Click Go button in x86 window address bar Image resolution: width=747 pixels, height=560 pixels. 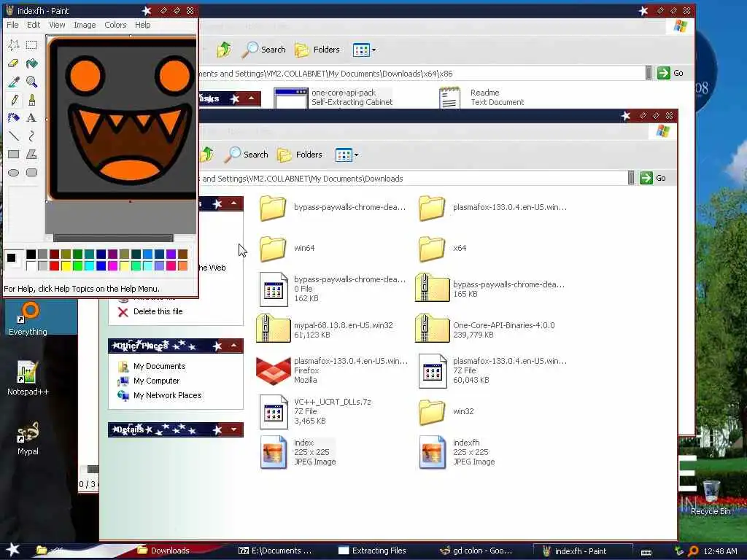[x=670, y=73]
